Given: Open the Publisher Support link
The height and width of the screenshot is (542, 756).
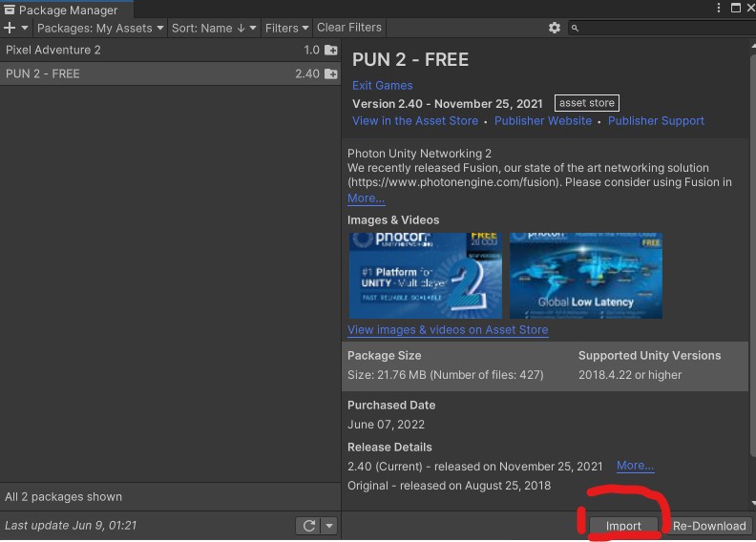Looking at the screenshot, I should pyautogui.click(x=656, y=120).
